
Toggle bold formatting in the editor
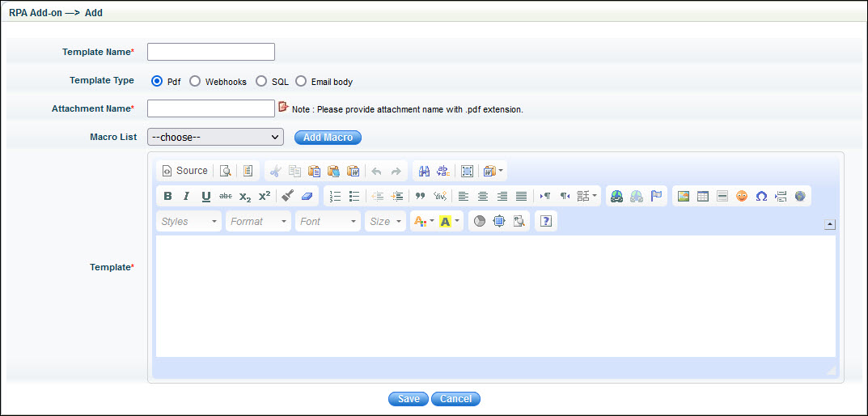(x=167, y=196)
